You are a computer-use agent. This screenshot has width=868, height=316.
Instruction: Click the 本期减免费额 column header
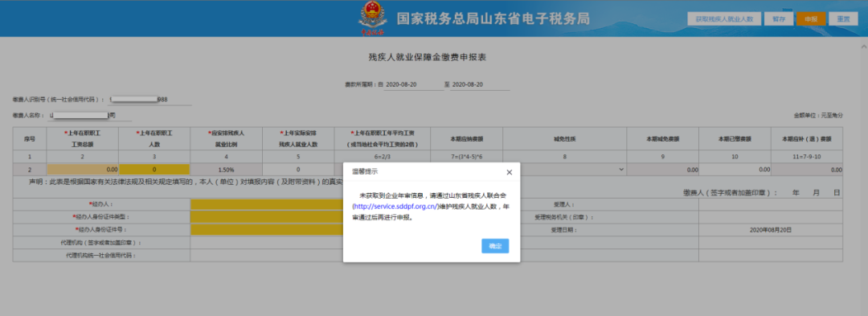click(x=662, y=139)
